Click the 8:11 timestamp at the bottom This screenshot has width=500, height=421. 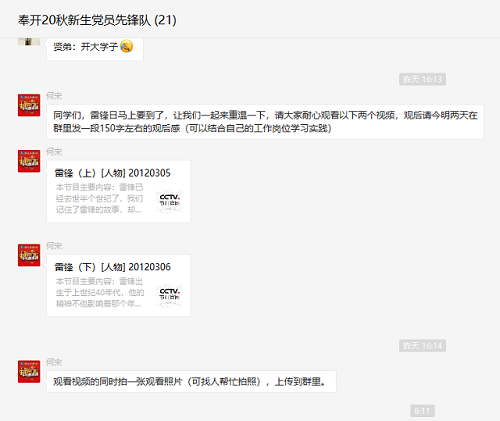(x=422, y=411)
